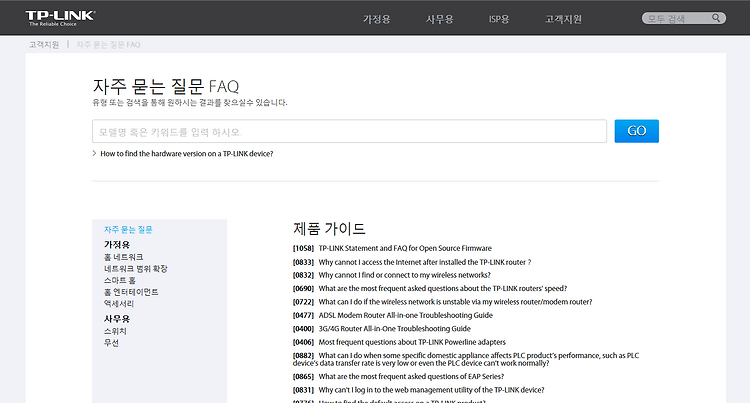The height and width of the screenshot is (403, 750).
Task: Click the TP-LINK logo
Action: pyautogui.click(x=60, y=18)
